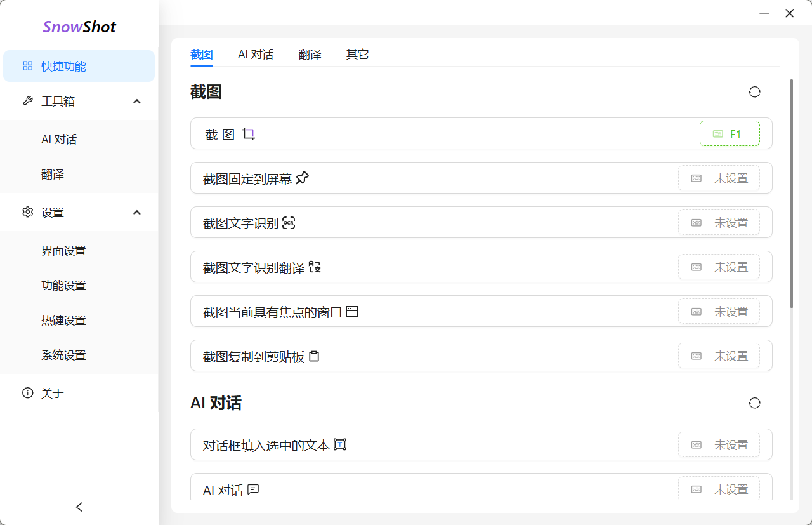Image resolution: width=812 pixels, height=525 pixels.
Task: Click the OCR icon beside 截图文字识别
Action: [x=289, y=223]
